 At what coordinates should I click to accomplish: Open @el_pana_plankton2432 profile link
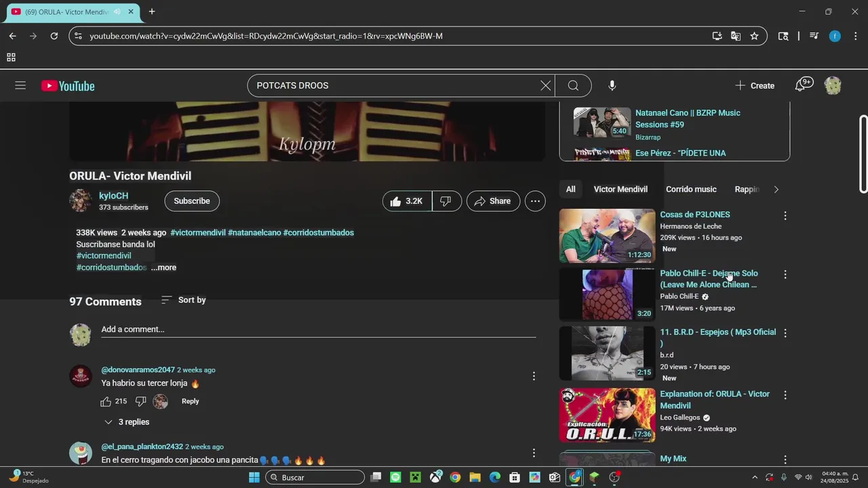[x=142, y=447]
